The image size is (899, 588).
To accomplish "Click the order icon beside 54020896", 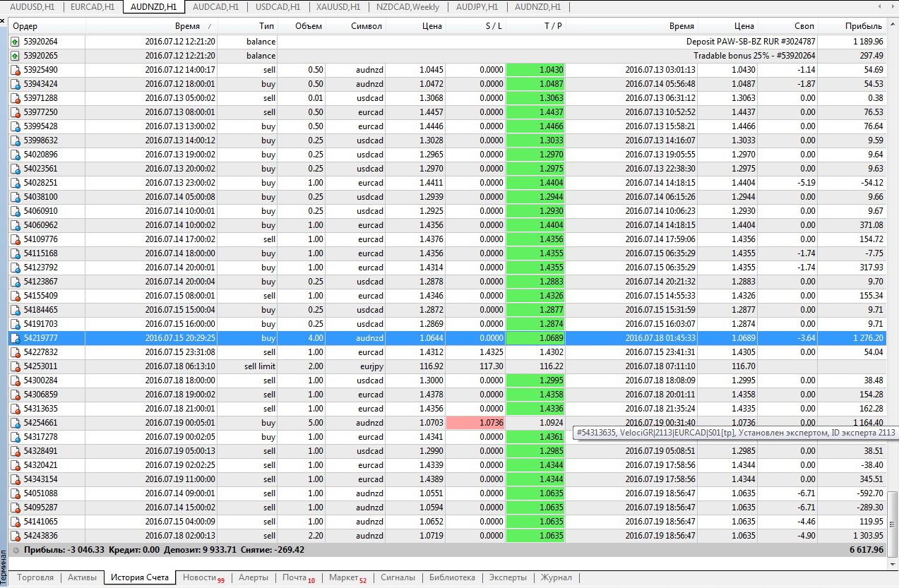I will click(15, 155).
